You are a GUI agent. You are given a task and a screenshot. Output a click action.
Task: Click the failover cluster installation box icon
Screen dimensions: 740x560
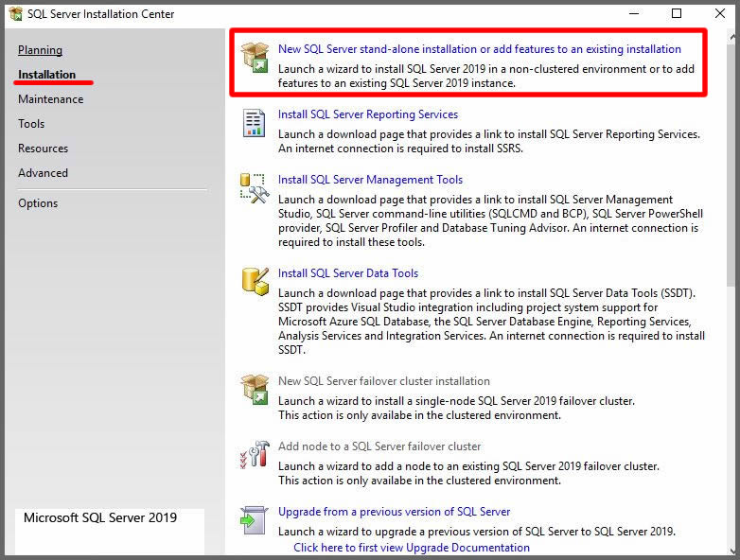point(255,389)
